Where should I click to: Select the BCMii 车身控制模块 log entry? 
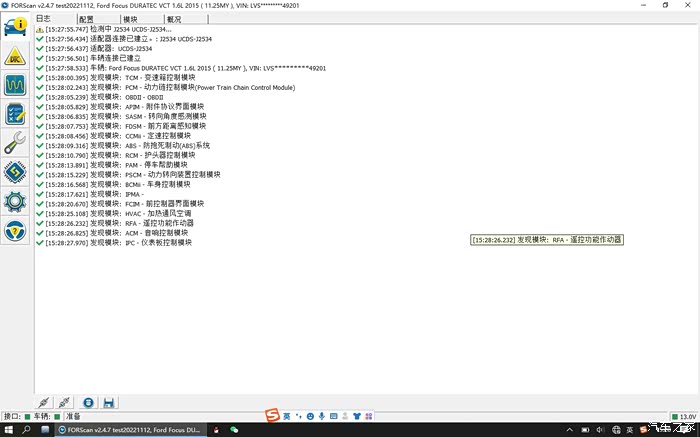click(113, 184)
